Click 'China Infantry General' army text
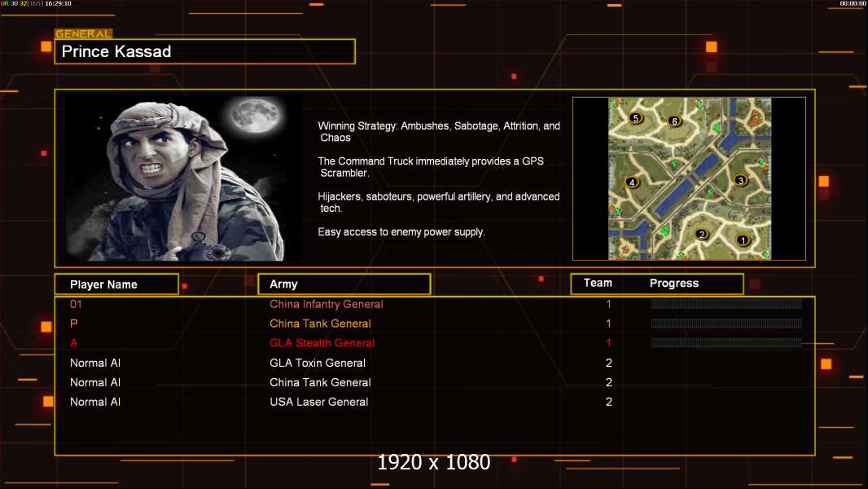 [326, 304]
